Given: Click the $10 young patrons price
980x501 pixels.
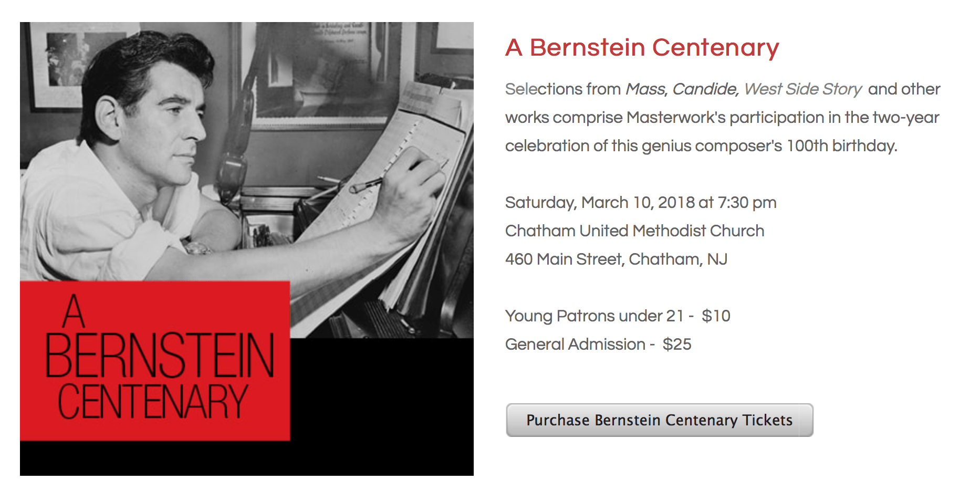Looking at the screenshot, I should point(716,316).
